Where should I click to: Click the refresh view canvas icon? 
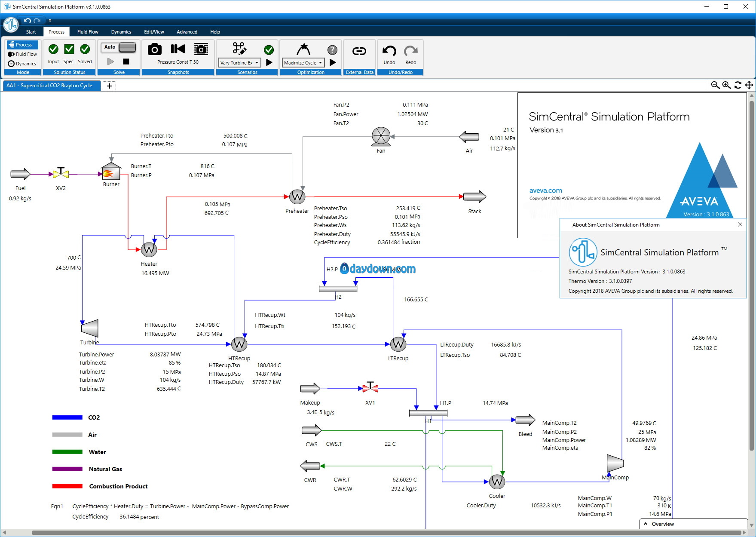738,85
